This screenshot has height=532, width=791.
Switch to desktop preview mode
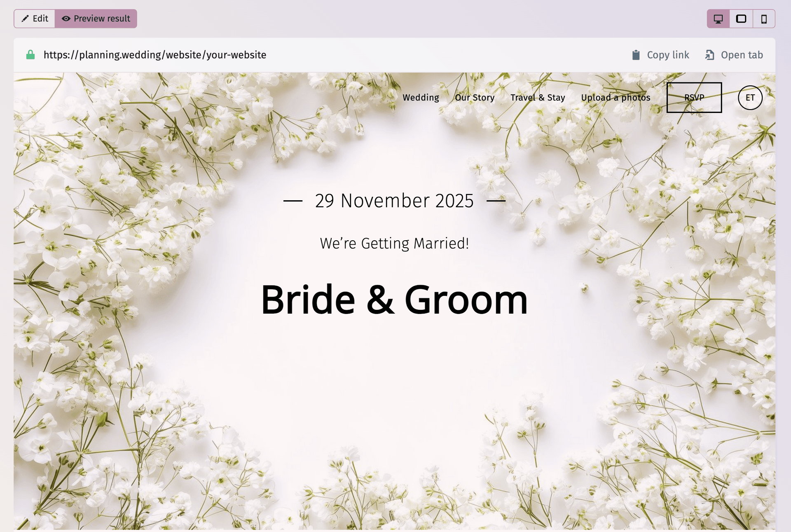[718, 19]
